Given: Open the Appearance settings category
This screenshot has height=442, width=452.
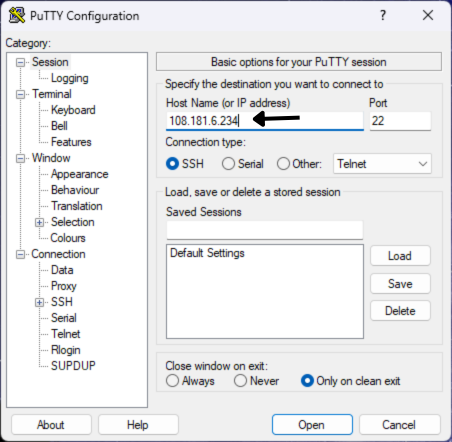Looking at the screenshot, I should pyautogui.click(x=79, y=174).
